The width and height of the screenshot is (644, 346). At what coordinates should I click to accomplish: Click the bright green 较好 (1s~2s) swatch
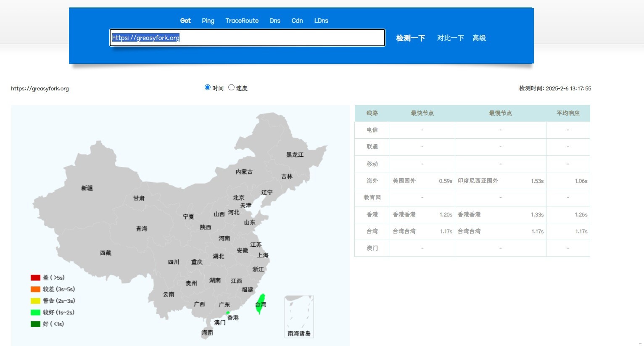click(x=35, y=312)
